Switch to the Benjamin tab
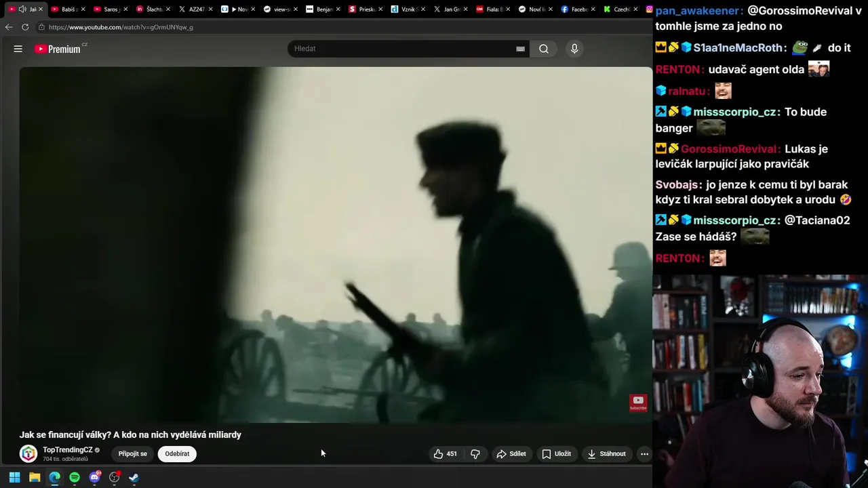 coord(321,9)
